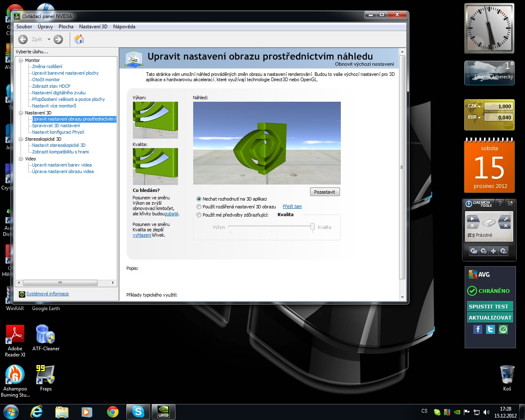This screenshot has height=420, width=525.
Task: Open the Plocha menu
Action: point(66,27)
